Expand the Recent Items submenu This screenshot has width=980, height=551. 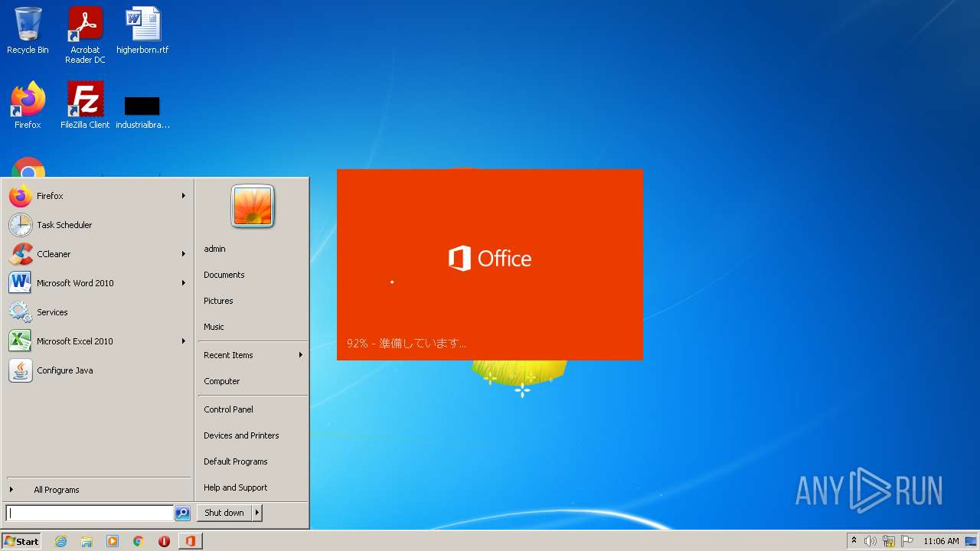(x=253, y=355)
